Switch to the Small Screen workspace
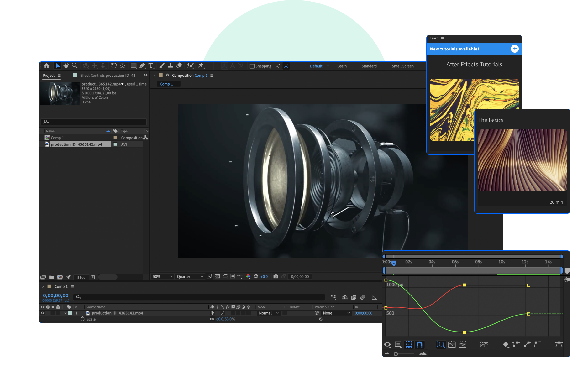Screen dimensions: 588x392 point(402,66)
